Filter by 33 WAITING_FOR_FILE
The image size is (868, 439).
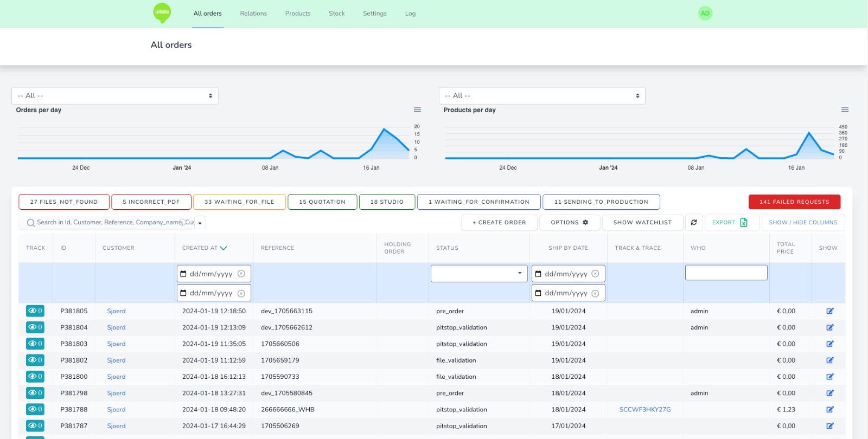click(239, 202)
